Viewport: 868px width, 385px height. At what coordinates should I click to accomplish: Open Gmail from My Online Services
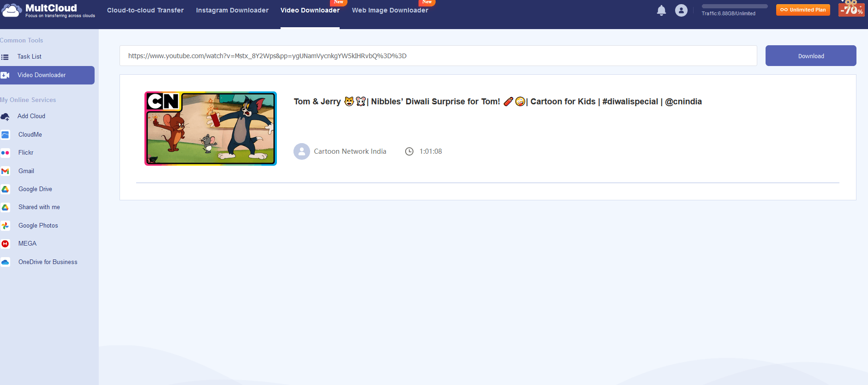[x=26, y=171]
